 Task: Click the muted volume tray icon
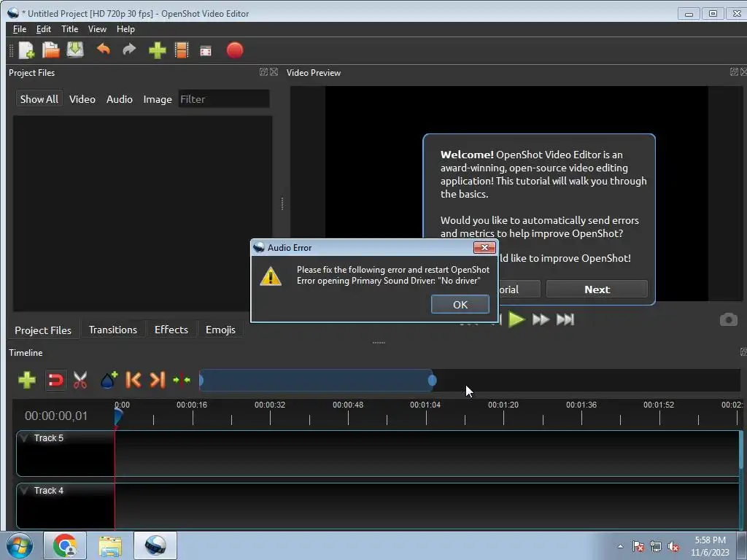click(673, 547)
